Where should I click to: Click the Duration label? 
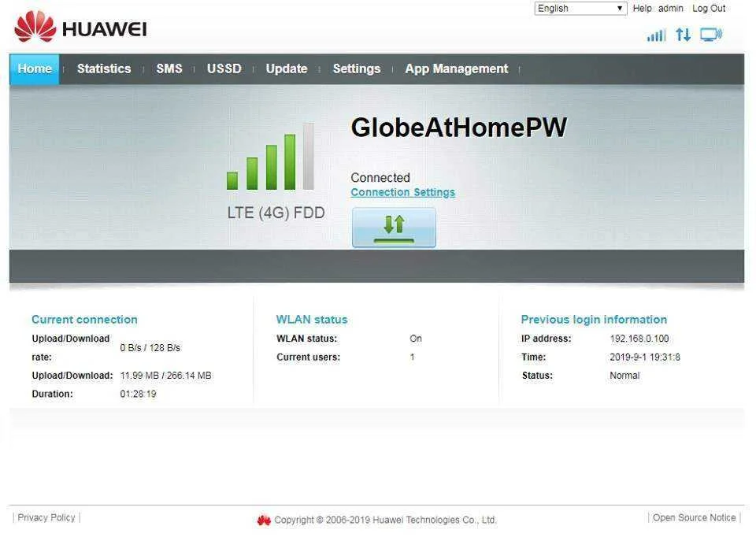52,394
